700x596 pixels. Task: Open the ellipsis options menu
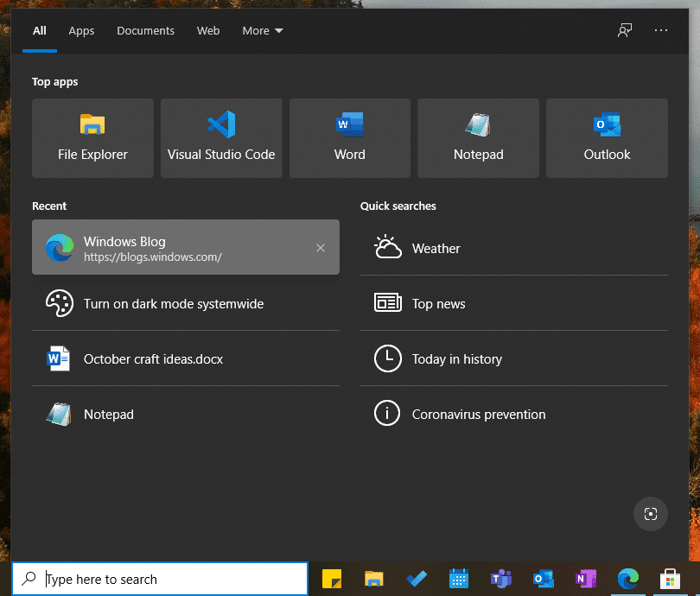tap(661, 30)
